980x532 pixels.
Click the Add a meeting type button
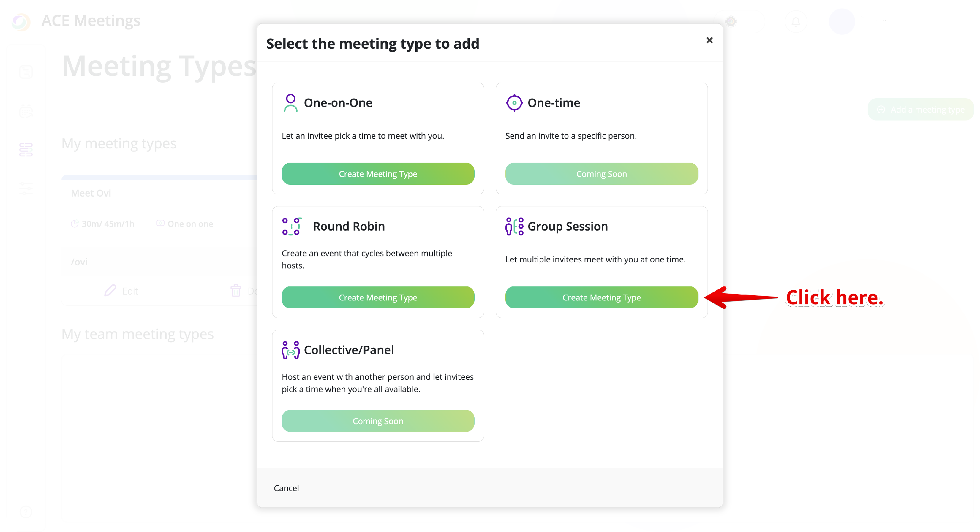921,109
